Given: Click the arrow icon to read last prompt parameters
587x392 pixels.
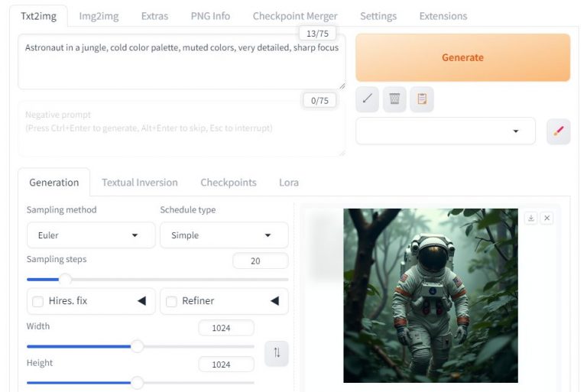Looking at the screenshot, I should click(x=368, y=99).
